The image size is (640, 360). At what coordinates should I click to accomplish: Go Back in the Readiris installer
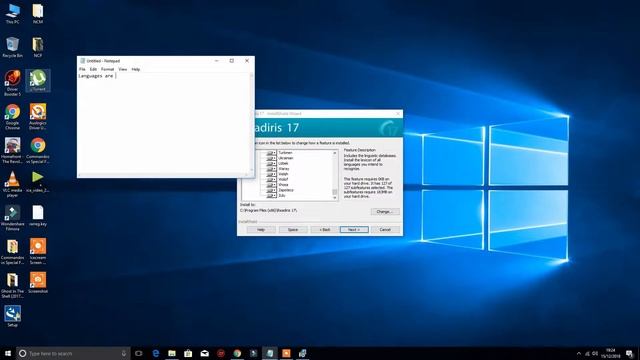(x=324, y=230)
